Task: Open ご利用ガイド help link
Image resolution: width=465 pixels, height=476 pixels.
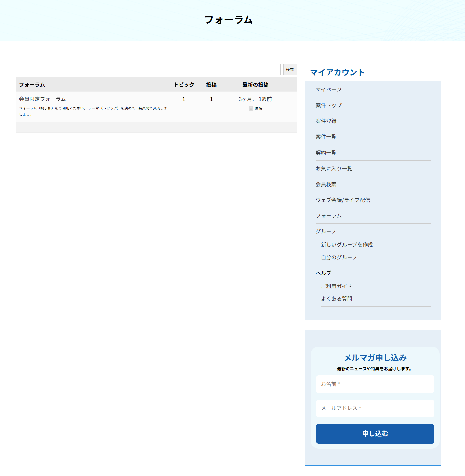Action: [x=336, y=286]
